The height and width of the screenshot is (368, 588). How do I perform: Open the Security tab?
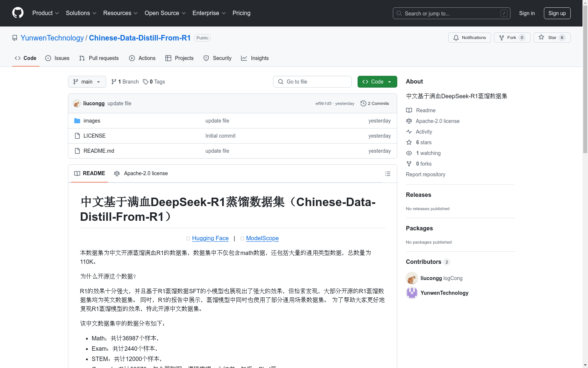coord(218,58)
